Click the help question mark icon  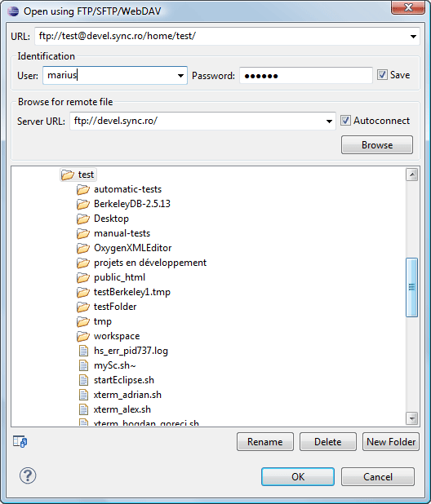(28, 475)
